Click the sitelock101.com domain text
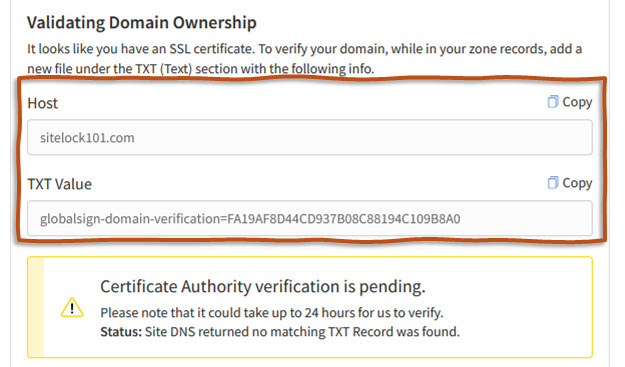Image resolution: width=625 pixels, height=367 pixels. [87, 138]
